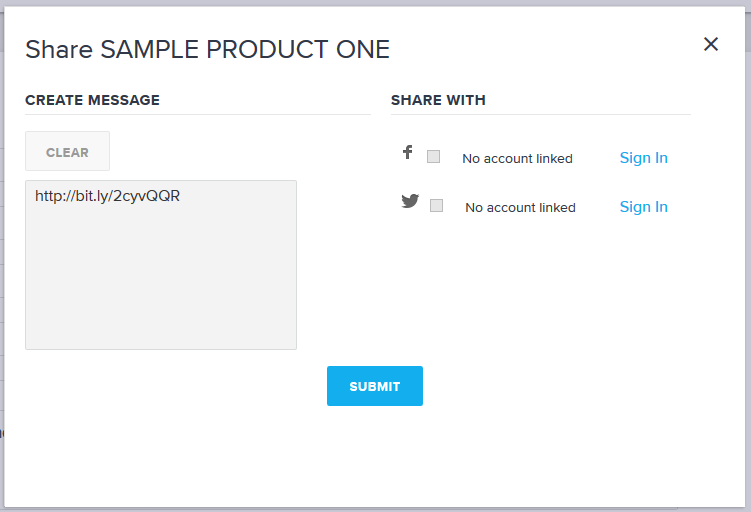Open Sign In link for Twitter
751x512 pixels.
[643, 207]
